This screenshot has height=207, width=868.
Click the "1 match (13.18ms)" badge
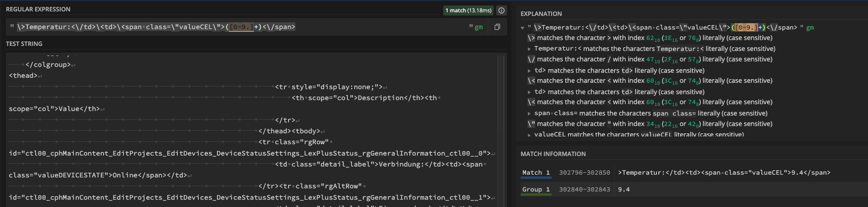pyautogui.click(x=468, y=10)
